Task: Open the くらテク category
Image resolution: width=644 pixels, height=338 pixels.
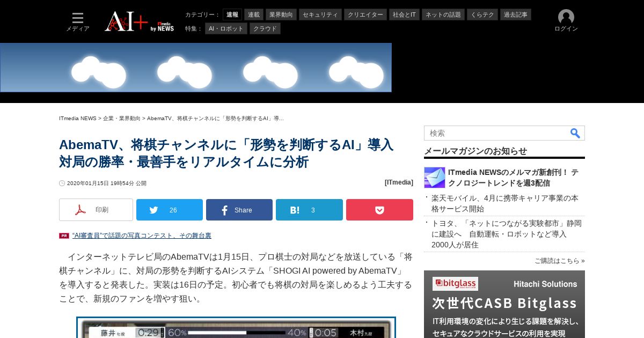Action: [482, 14]
